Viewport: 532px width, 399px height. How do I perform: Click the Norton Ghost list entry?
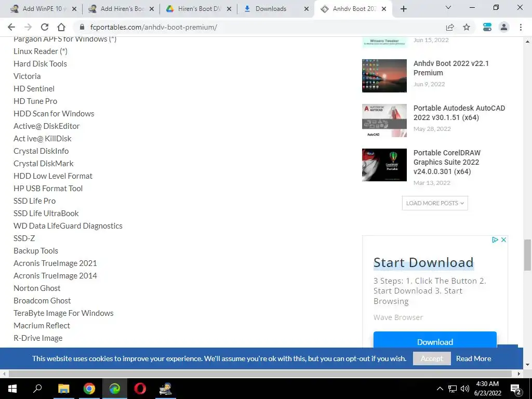click(37, 288)
